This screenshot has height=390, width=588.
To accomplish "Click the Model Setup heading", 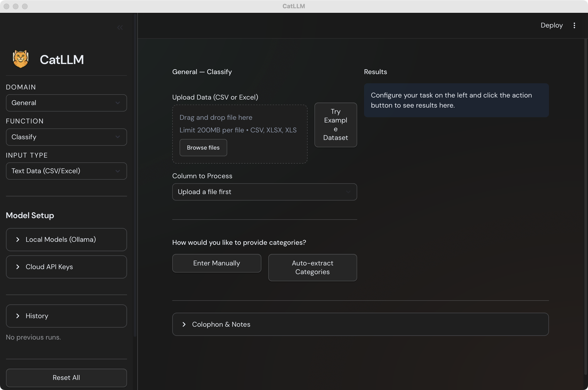I will 30,215.
